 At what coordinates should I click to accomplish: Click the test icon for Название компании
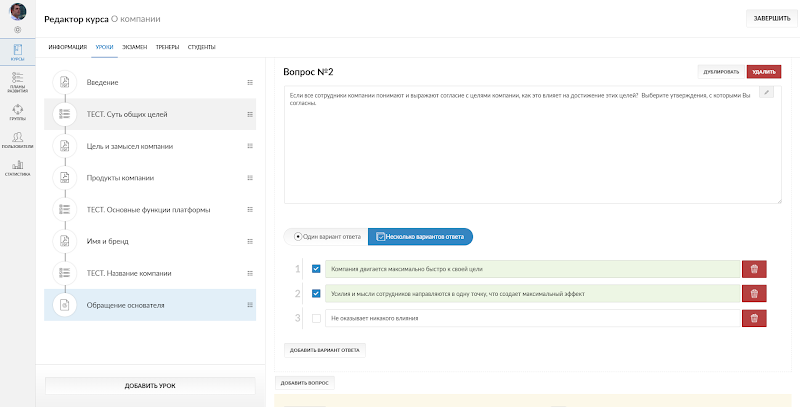click(x=65, y=273)
